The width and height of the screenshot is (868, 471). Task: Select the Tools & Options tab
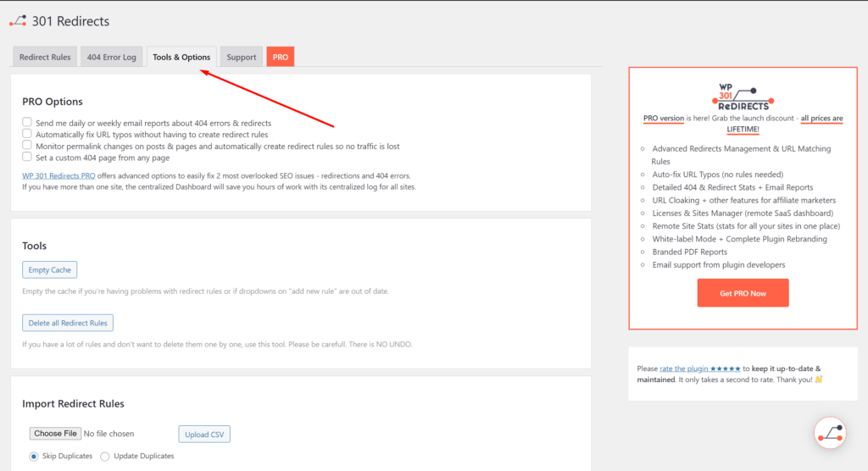pos(181,58)
